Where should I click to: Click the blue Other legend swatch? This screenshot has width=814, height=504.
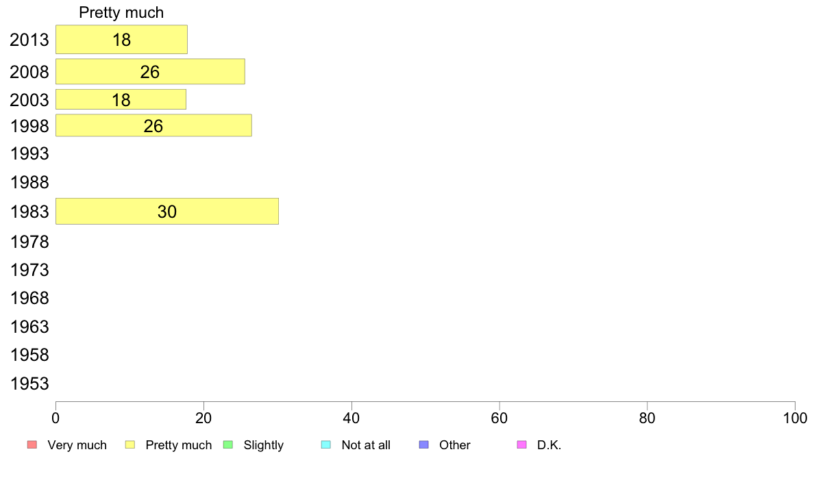point(424,445)
